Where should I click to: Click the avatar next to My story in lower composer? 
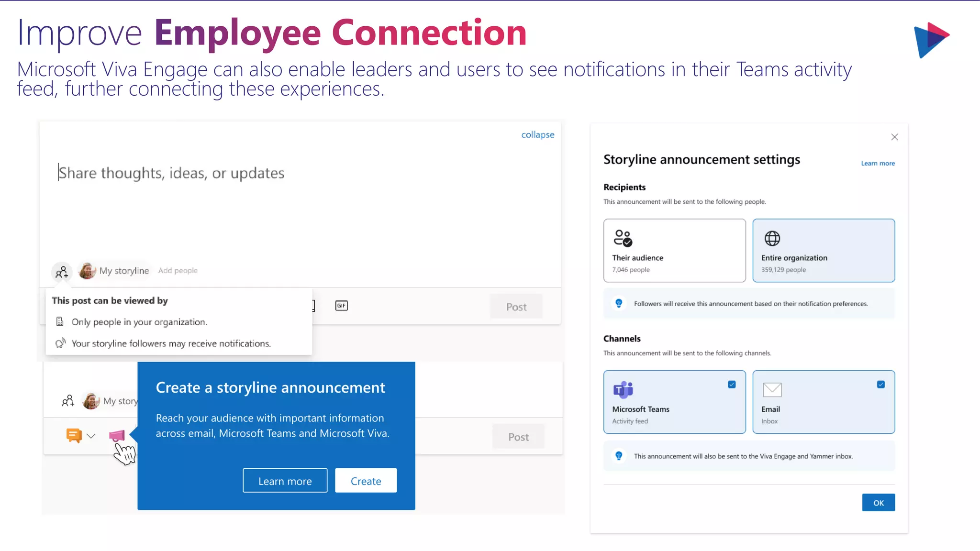(91, 401)
